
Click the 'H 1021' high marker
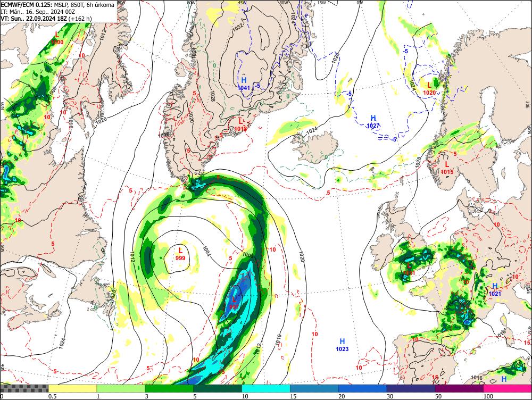[495, 289]
